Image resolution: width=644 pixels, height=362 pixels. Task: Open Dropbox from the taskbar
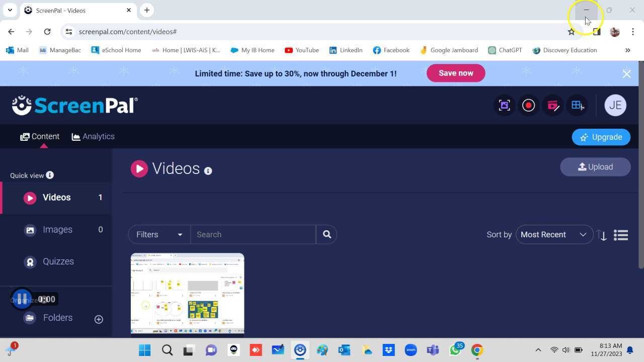click(388, 350)
